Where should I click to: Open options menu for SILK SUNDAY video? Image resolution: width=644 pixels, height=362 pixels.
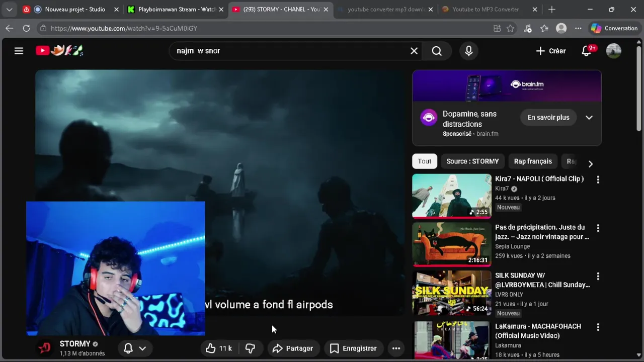click(x=598, y=277)
